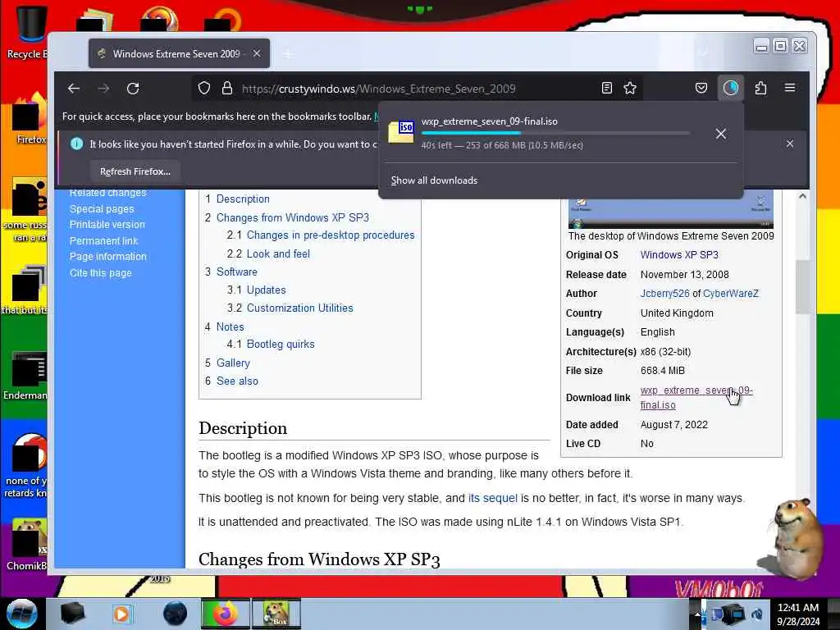Click the downloads progress icon in toolbar
Image resolution: width=840 pixels, height=630 pixels.
point(731,88)
